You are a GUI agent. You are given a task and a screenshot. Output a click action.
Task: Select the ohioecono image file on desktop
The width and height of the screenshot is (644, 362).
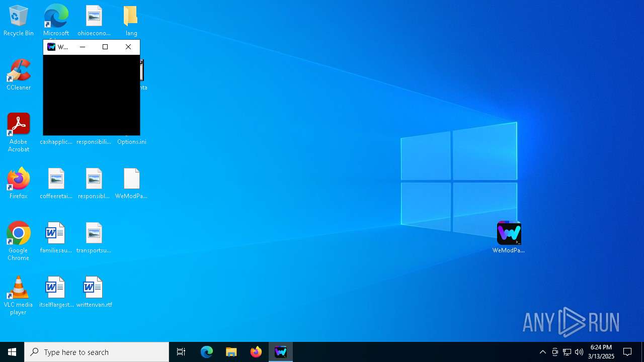point(94,20)
